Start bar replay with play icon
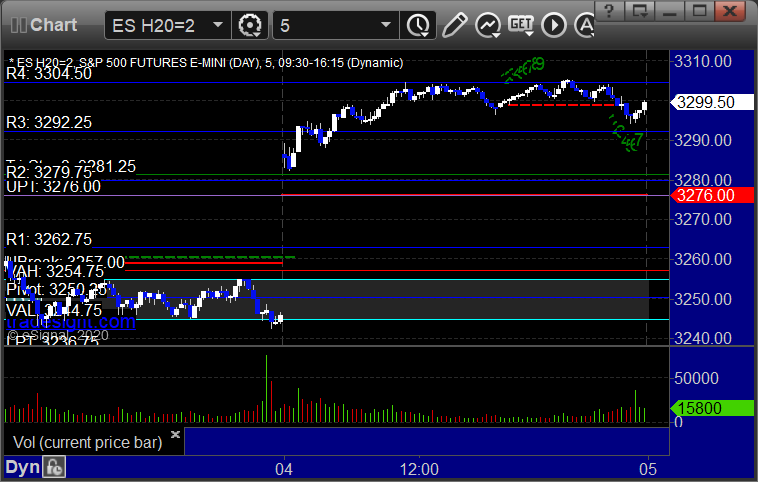 click(554, 25)
